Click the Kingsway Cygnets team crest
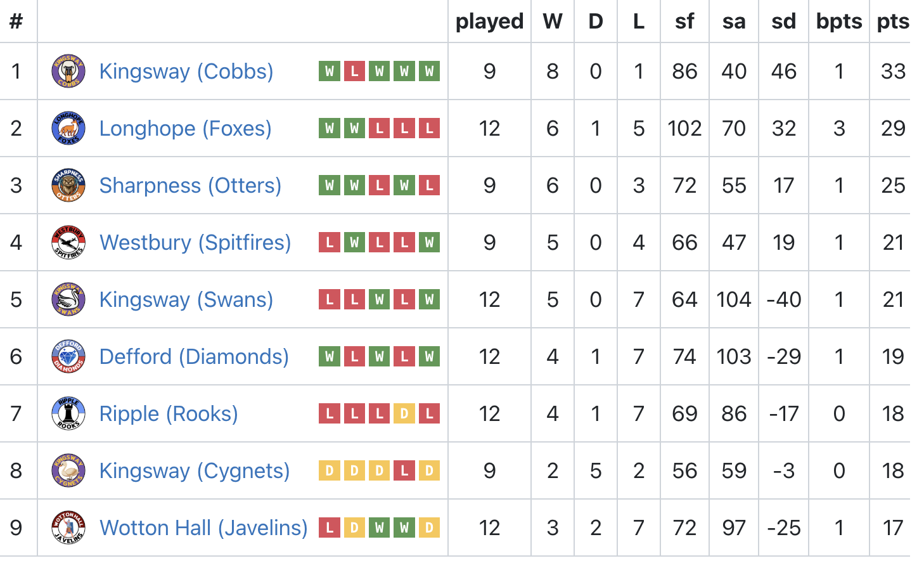The image size is (924, 563). click(x=68, y=470)
